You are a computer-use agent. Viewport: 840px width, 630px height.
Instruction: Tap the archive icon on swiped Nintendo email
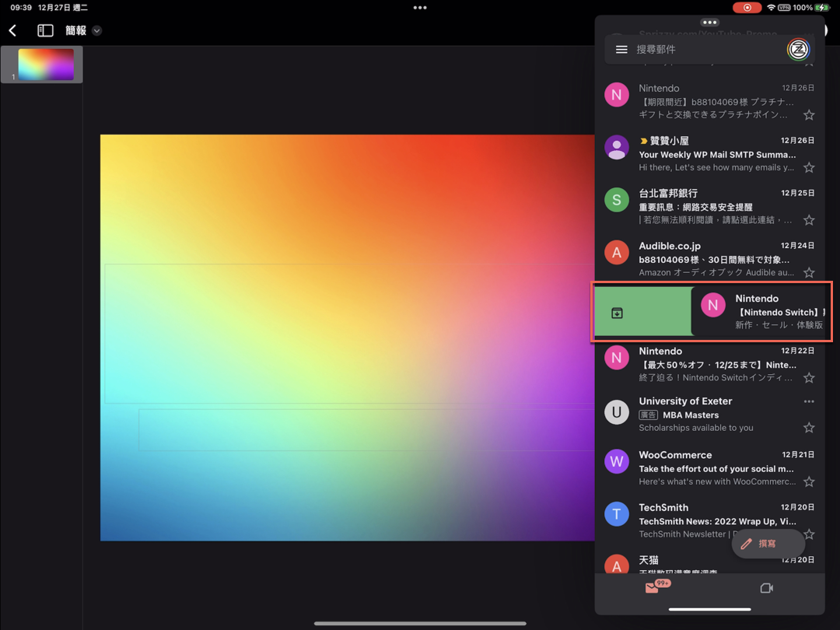pyautogui.click(x=617, y=313)
